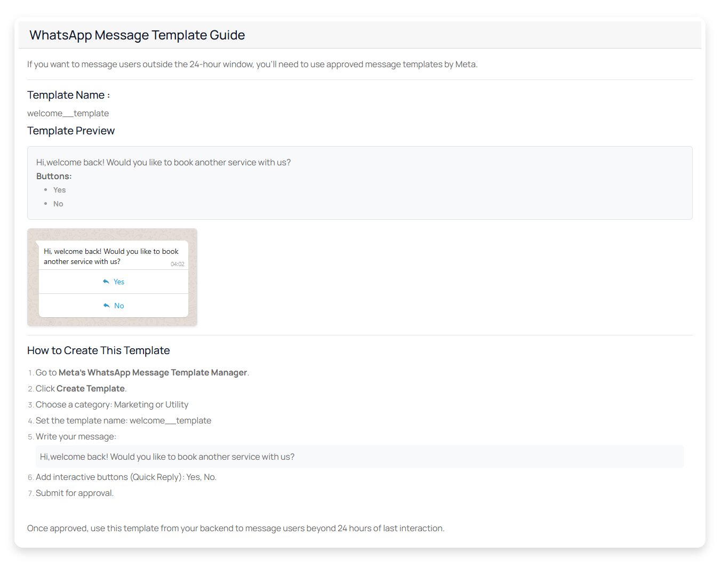Toggle the Buttons list item Yes
728x576 pixels.
pyautogui.click(x=59, y=190)
